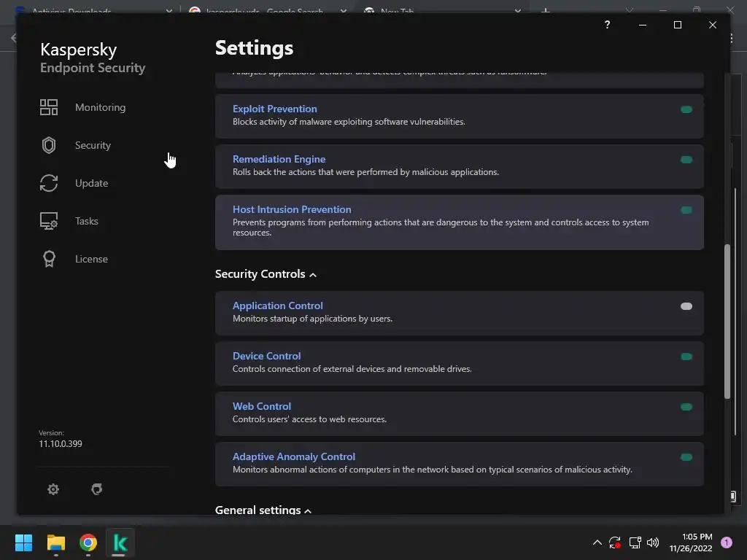Disable Adaptive Anomaly Control toggle
This screenshot has height=560, width=747.
[x=686, y=457]
